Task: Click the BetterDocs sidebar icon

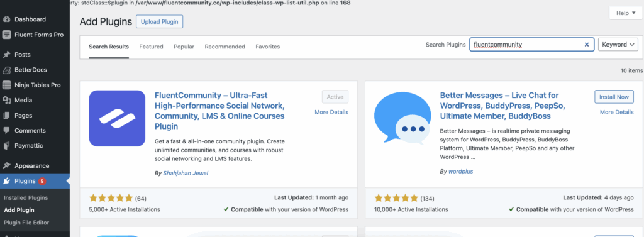Action: click(6, 70)
